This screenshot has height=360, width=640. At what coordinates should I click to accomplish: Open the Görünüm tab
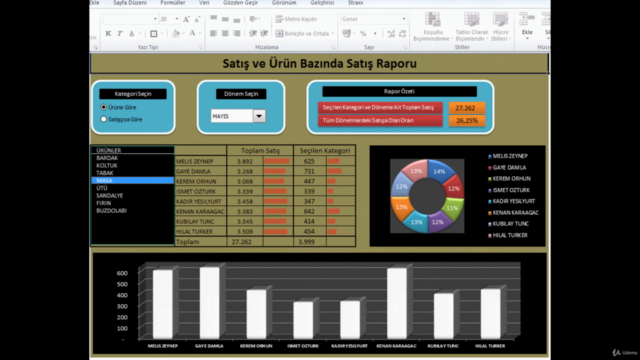pyautogui.click(x=284, y=3)
